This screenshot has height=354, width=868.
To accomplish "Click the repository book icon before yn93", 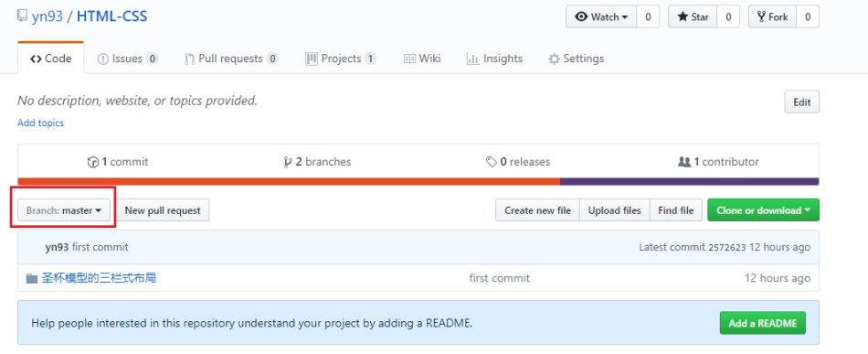I will tap(22, 16).
